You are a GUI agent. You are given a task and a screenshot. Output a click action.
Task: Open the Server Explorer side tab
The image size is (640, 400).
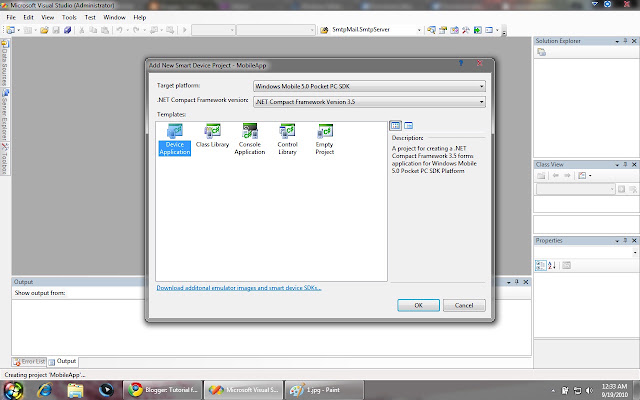5,114
